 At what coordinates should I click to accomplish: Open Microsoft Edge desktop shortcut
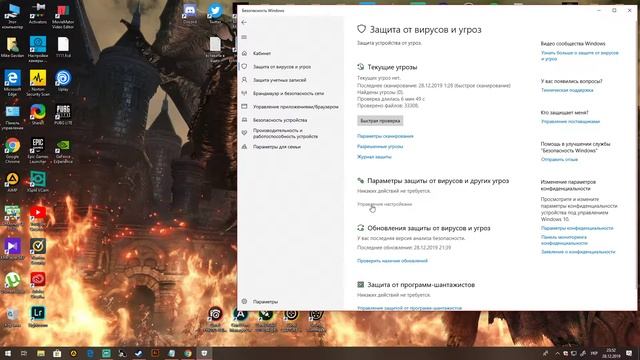pos(12,83)
